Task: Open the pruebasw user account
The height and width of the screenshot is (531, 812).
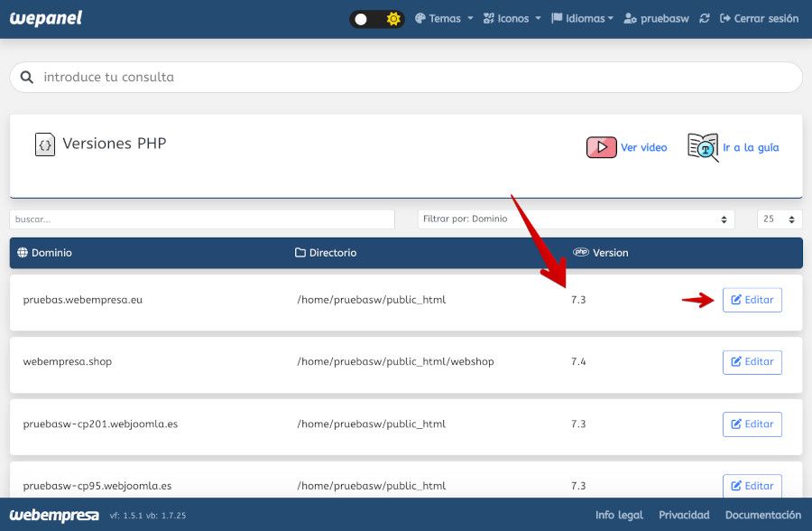Action: (x=656, y=19)
